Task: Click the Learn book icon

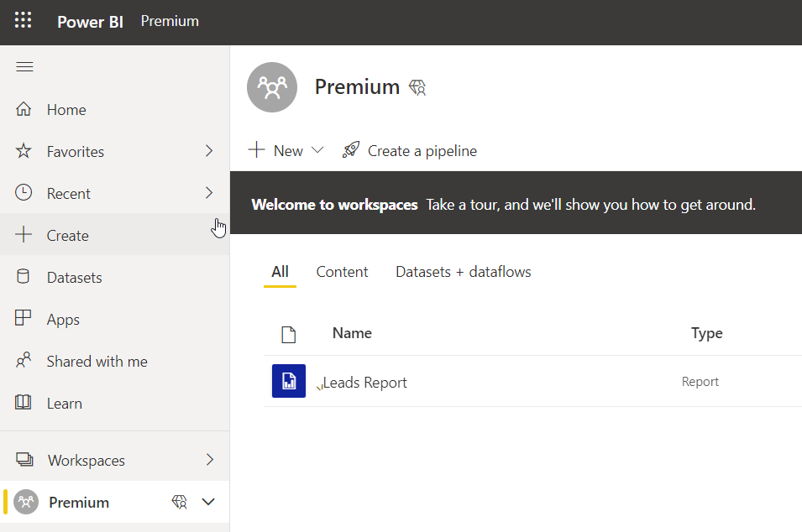Action: (x=23, y=402)
